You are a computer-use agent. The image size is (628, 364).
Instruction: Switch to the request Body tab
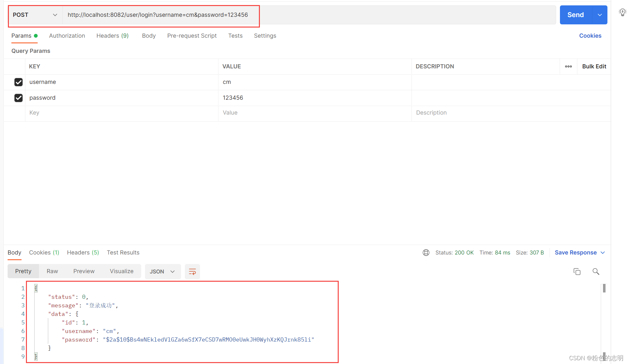(149, 36)
